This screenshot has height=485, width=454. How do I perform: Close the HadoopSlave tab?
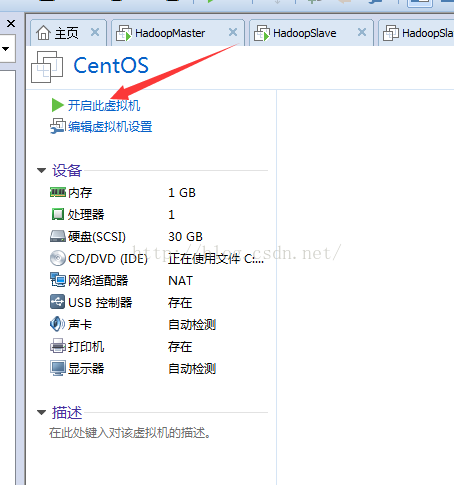point(362,32)
